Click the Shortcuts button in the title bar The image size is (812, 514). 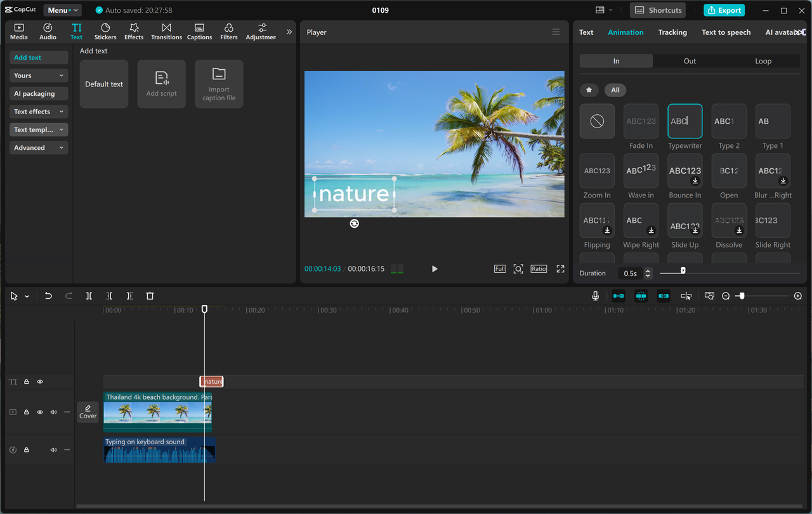pos(657,10)
